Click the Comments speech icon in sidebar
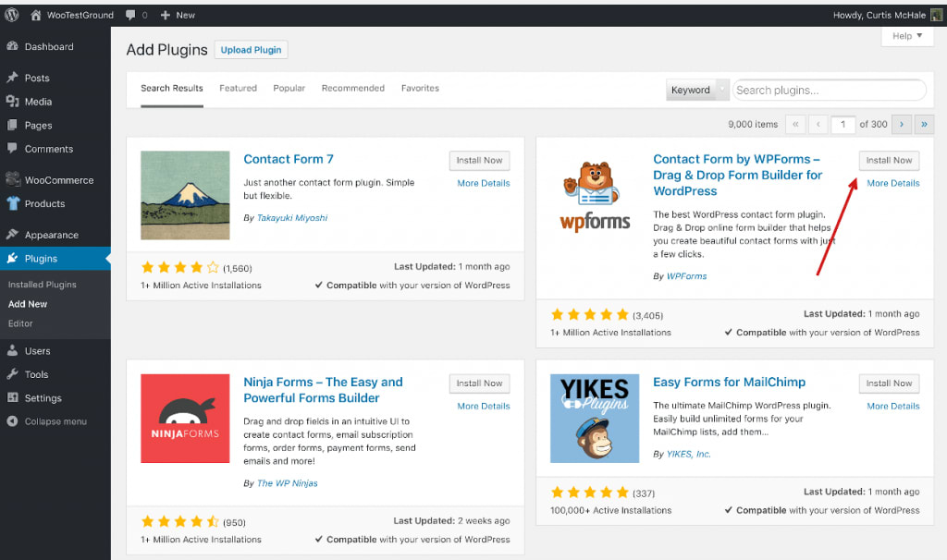 (12, 149)
